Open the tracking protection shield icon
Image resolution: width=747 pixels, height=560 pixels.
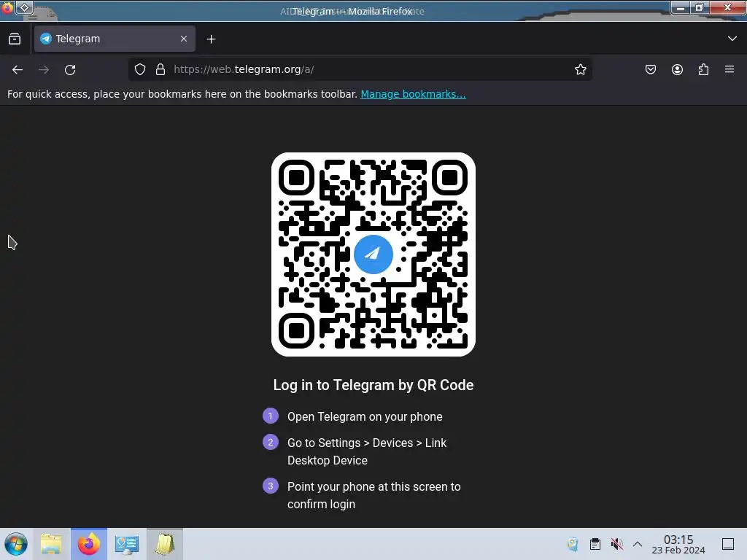point(139,69)
